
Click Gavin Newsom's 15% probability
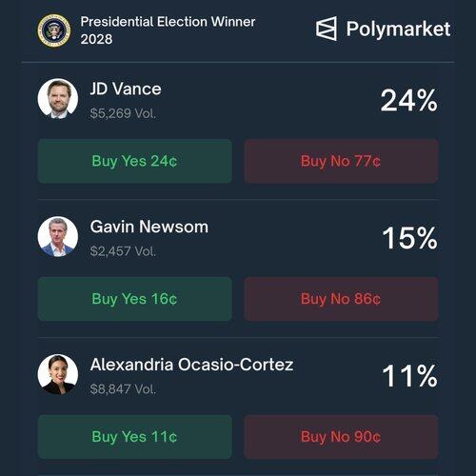(x=410, y=238)
